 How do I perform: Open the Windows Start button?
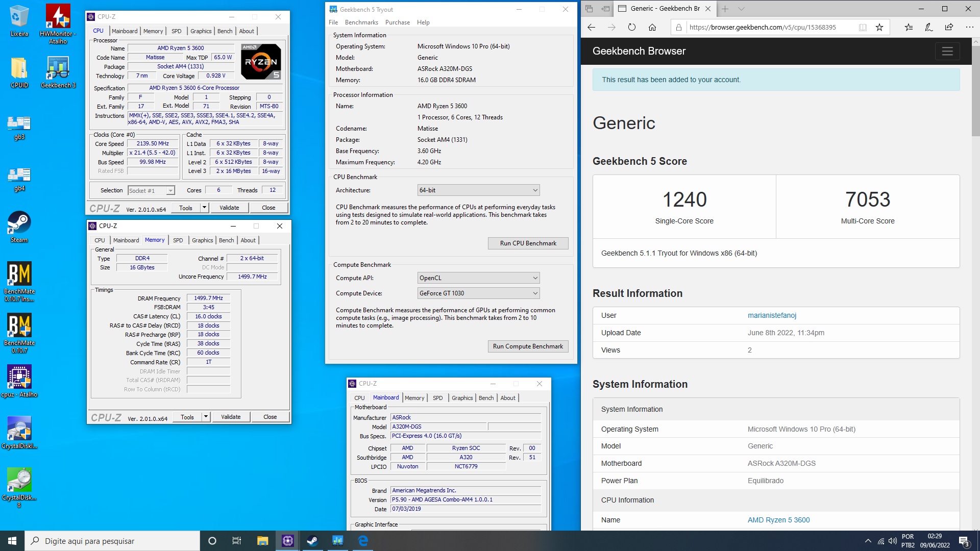click(12, 541)
